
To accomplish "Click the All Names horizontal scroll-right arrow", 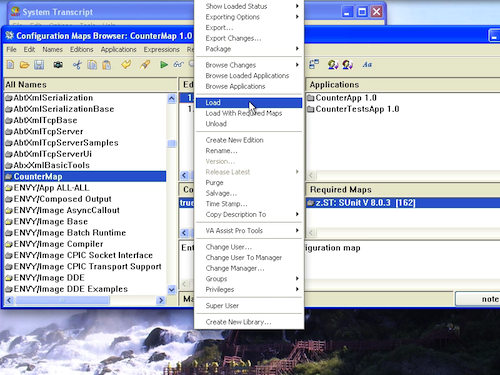I will [161, 300].
